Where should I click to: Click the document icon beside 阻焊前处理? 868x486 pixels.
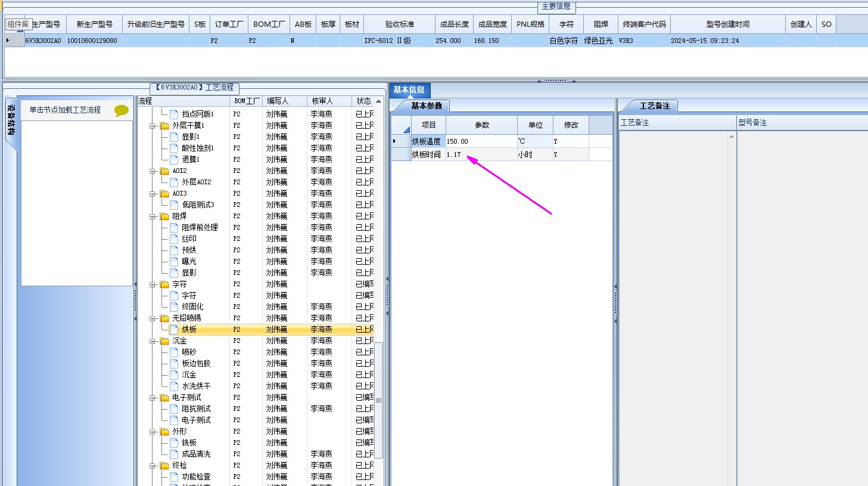174,227
